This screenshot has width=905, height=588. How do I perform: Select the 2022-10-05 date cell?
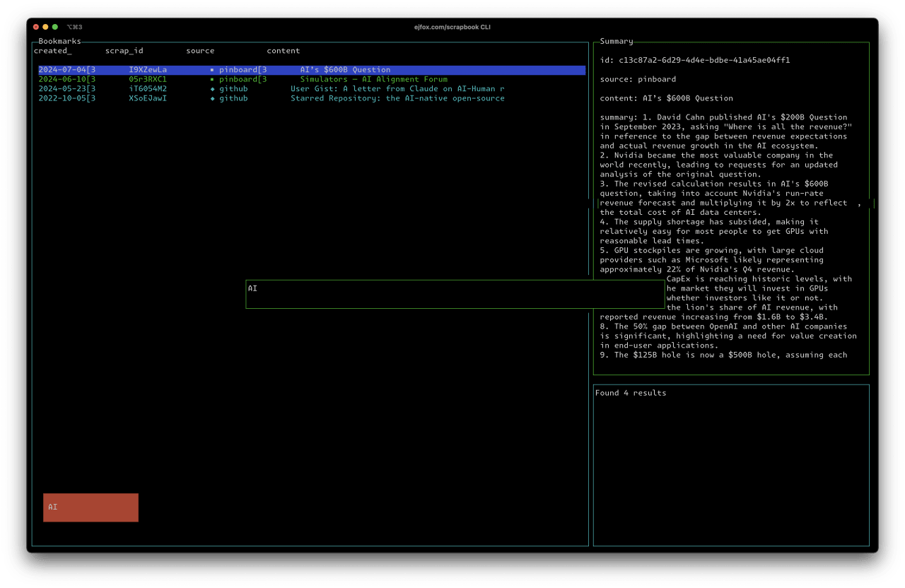(67, 99)
